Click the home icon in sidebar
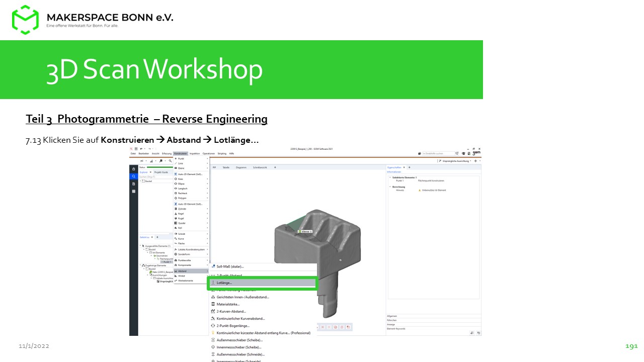Image resolution: width=644 pixels, height=362 pixels. pos(133,169)
